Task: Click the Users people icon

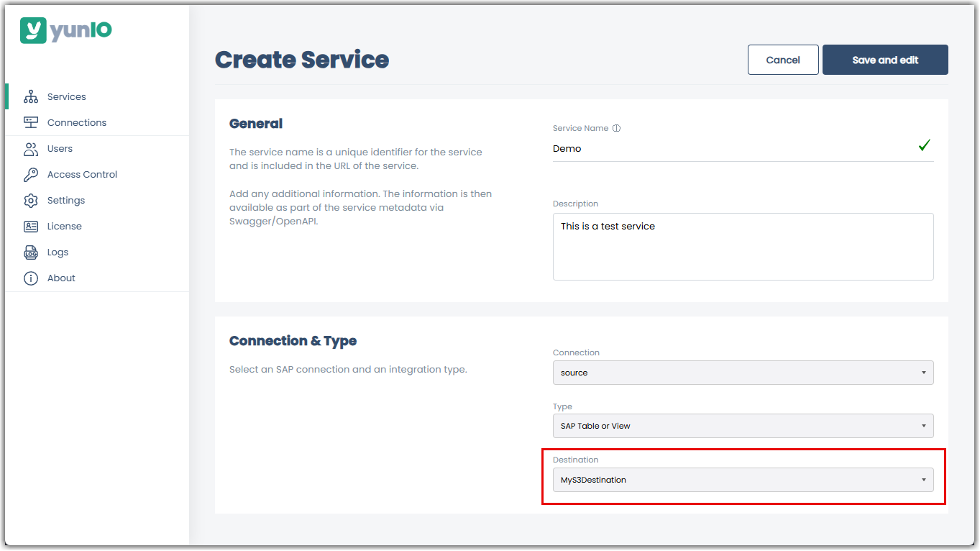Action: point(31,149)
